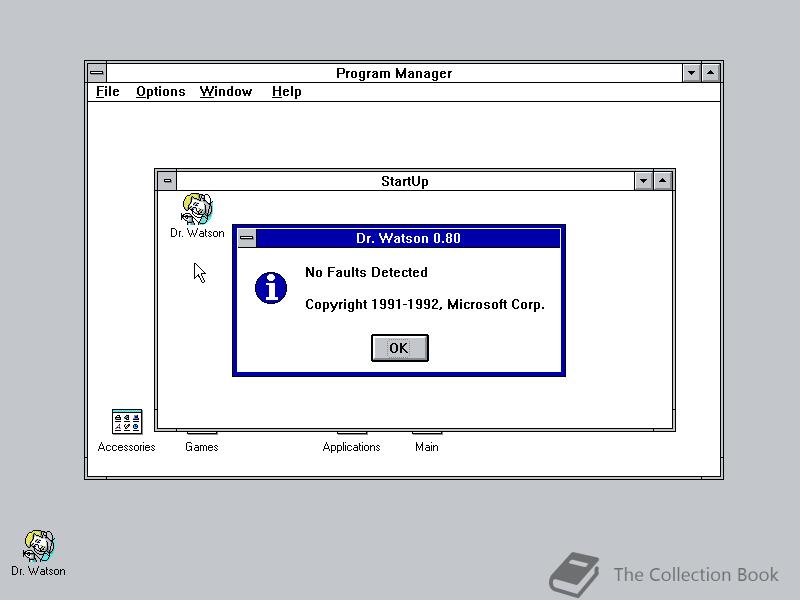
Task: Open the Help menu
Action: pos(286,91)
